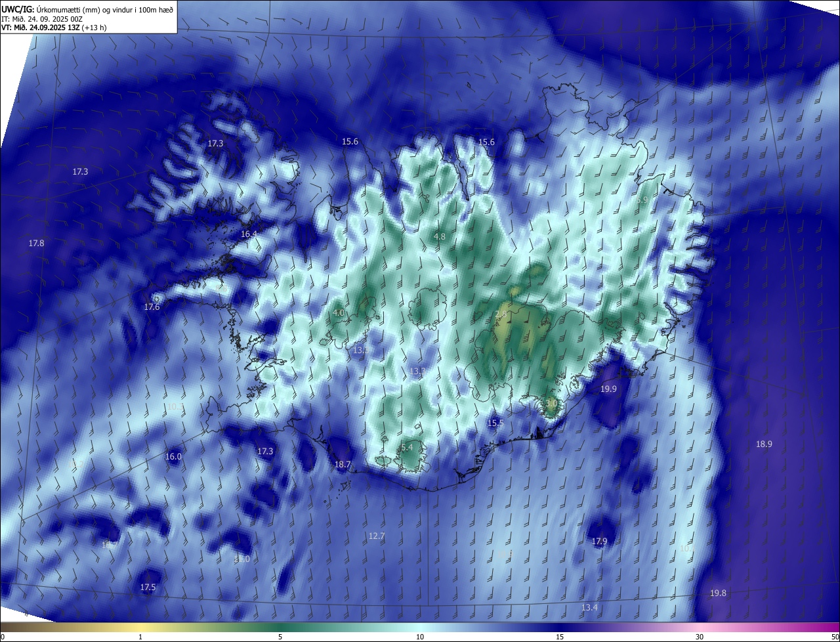Click the 17.9 value label

(x=599, y=542)
